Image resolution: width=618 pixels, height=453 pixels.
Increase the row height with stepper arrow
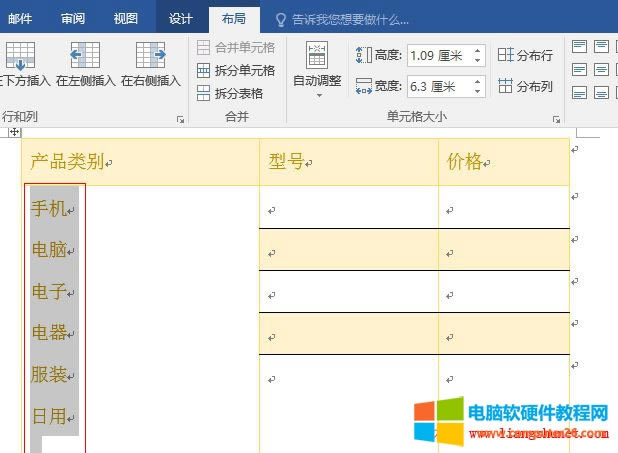point(478,50)
